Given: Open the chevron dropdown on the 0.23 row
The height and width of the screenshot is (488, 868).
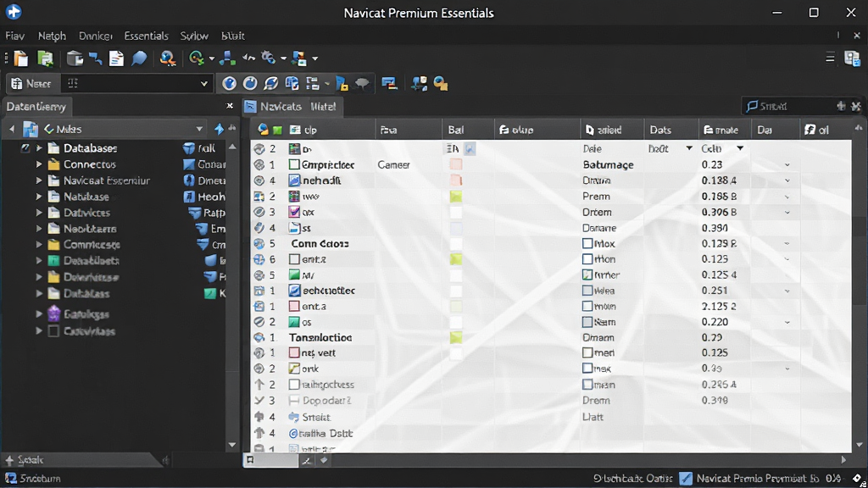Looking at the screenshot, I should click(787, 165).
